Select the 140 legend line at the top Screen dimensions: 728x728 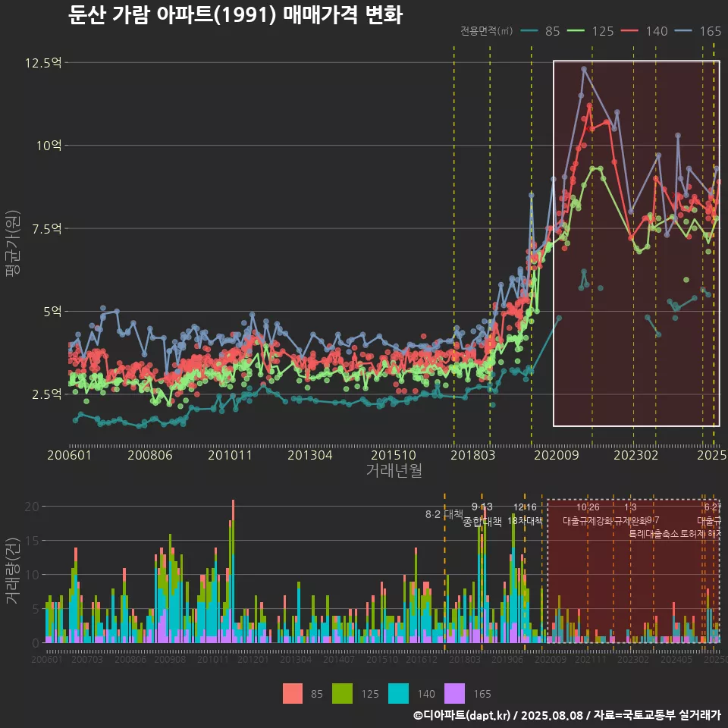pyautogui.click(x=629, y=31)
